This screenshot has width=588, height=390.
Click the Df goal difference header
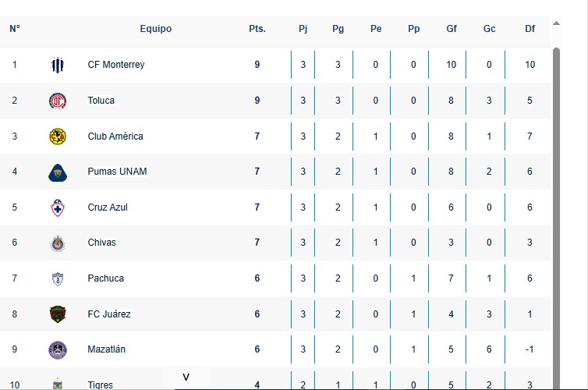click(530, 29)
